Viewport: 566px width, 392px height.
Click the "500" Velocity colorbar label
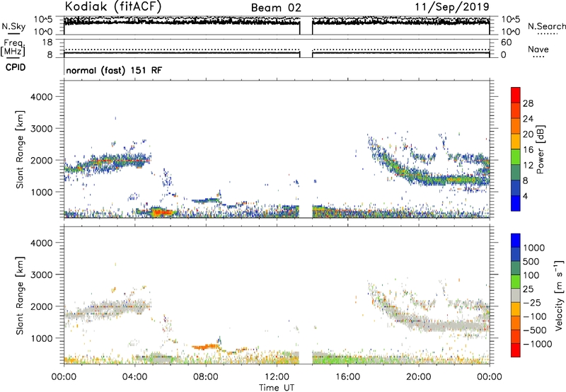tap(533, 262)
